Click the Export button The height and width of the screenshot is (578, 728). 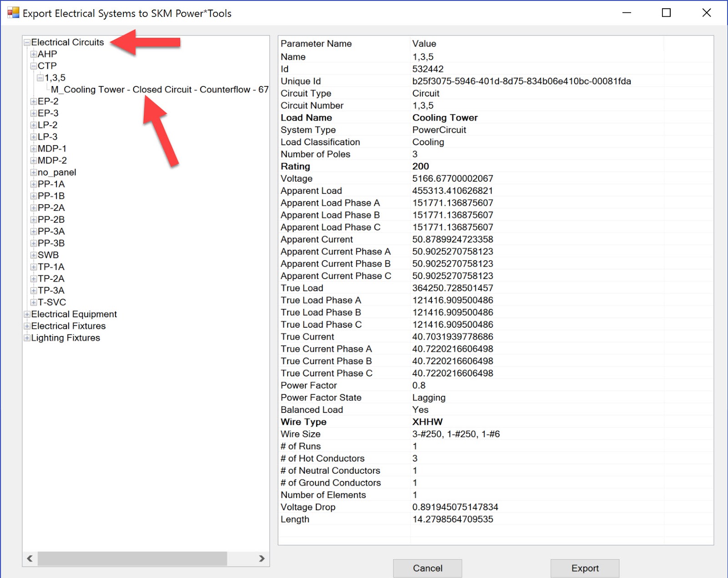[x=585, y=568]
